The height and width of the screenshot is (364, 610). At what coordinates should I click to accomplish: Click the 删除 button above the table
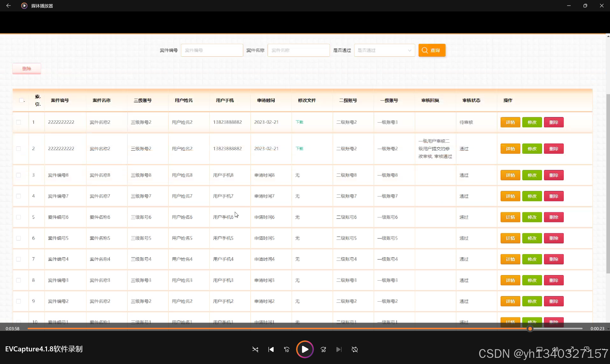point(27,69)
